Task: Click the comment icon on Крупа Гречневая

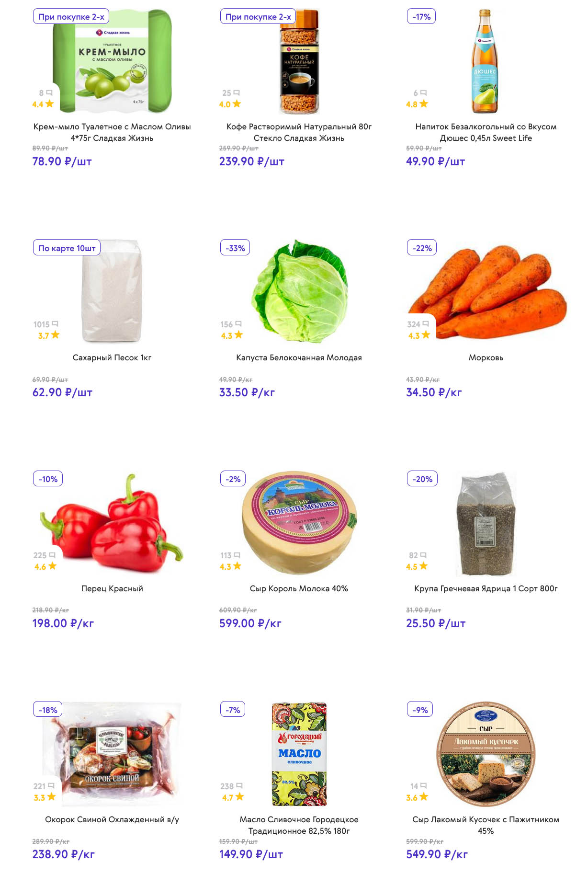Action: [423, 555]
